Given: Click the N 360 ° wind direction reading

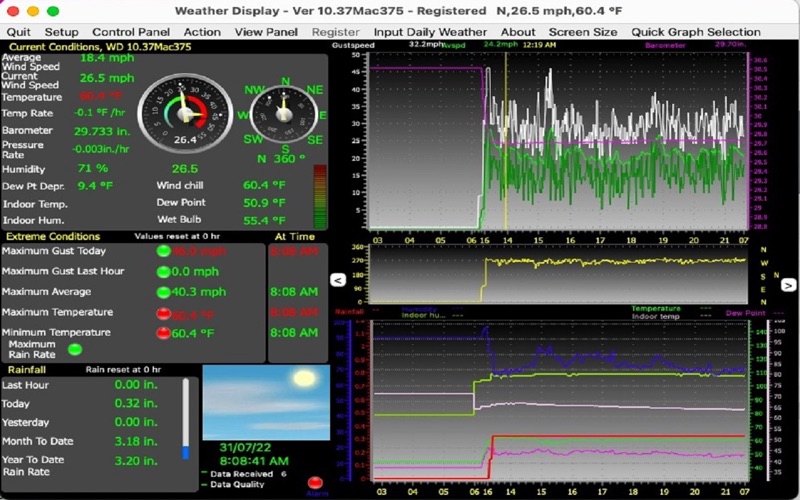Looking at the screenshot, I should [281, 159].
